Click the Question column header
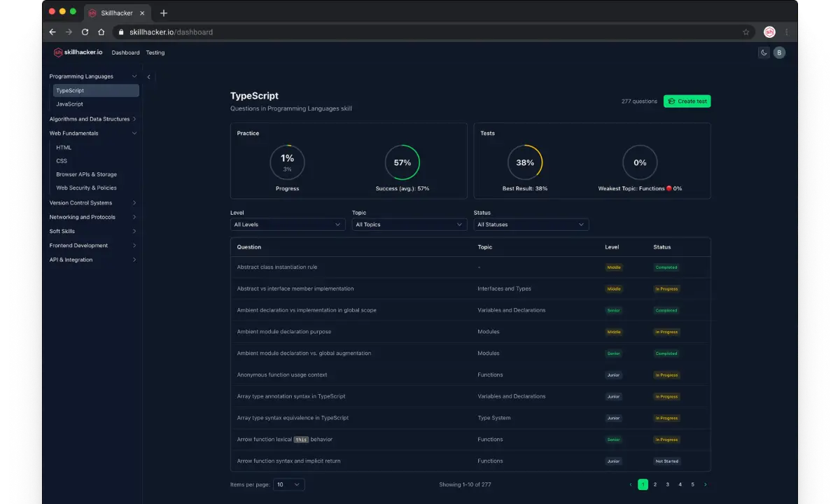 (249, 247)
